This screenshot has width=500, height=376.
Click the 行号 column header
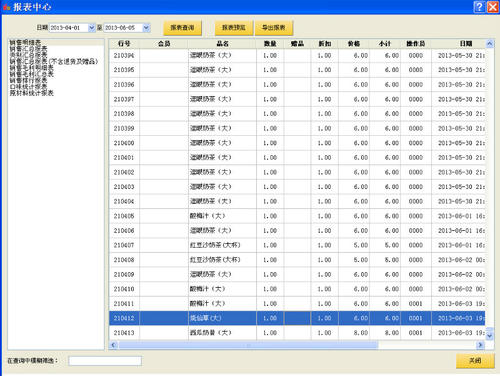pos(124,44)
